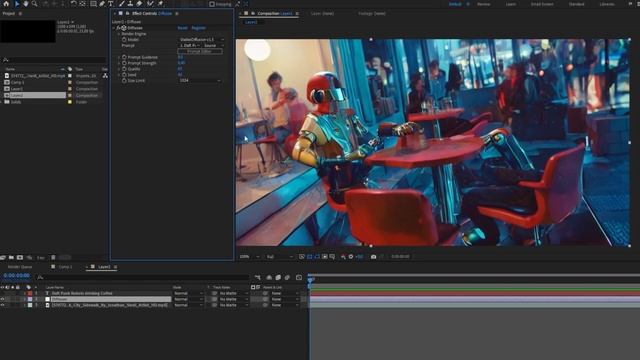Select the Eraser tool

coord(139,4)
